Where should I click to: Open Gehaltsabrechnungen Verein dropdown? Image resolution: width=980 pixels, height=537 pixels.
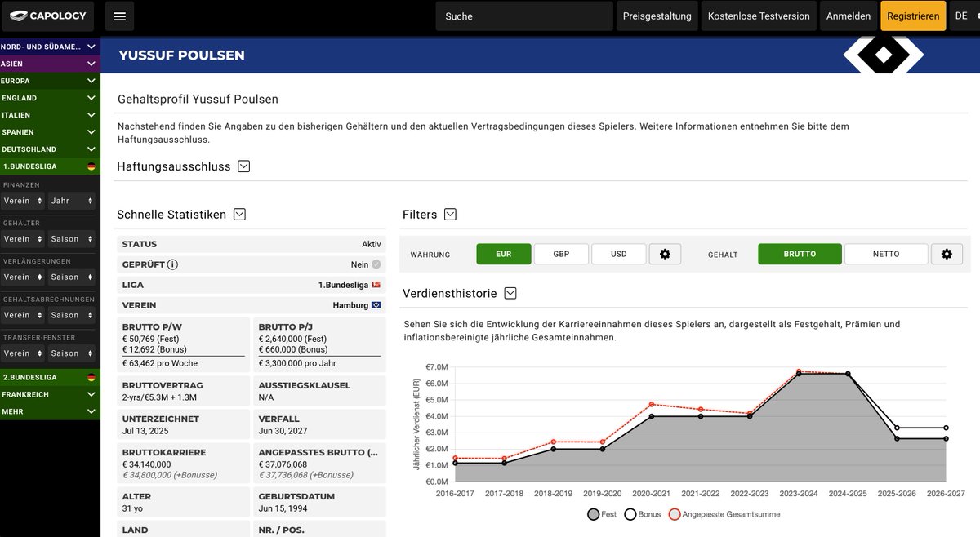tap(22, 315)
